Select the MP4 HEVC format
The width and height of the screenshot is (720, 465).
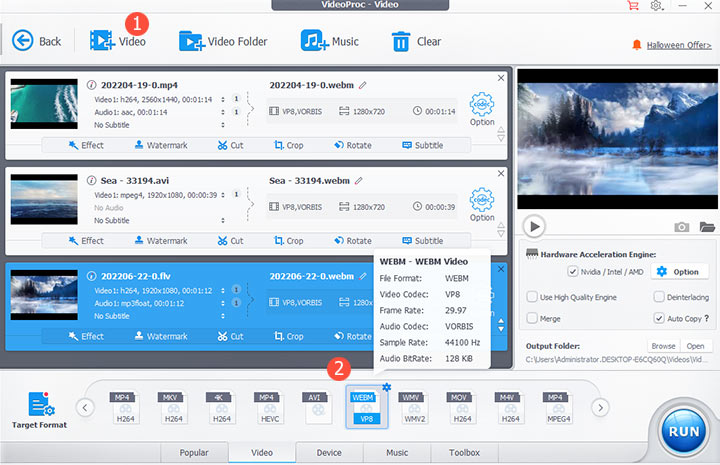click(270, 408)
